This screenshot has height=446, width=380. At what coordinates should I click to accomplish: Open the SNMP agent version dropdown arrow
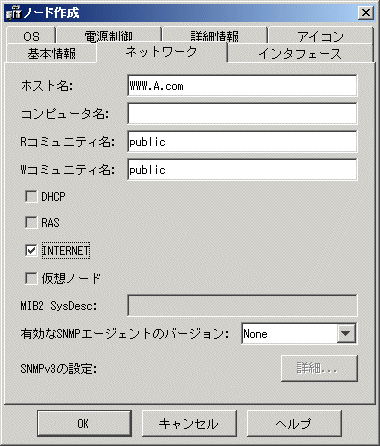pyautogui.click(x=346, y=333)
